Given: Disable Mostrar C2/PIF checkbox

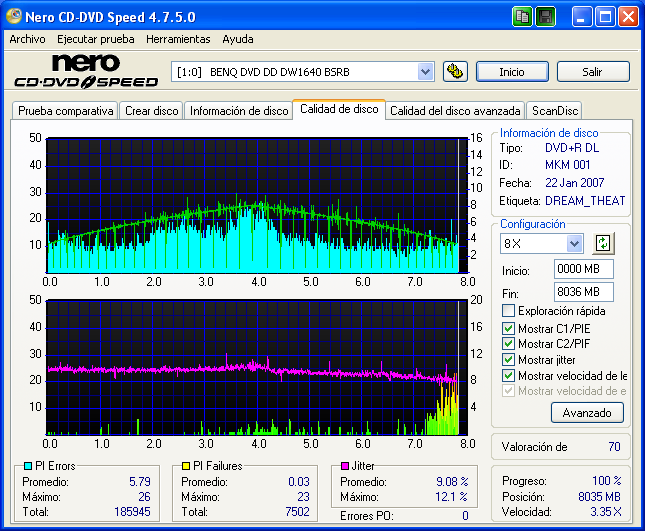Looking at the screenshot, I should tap(508, 344).
